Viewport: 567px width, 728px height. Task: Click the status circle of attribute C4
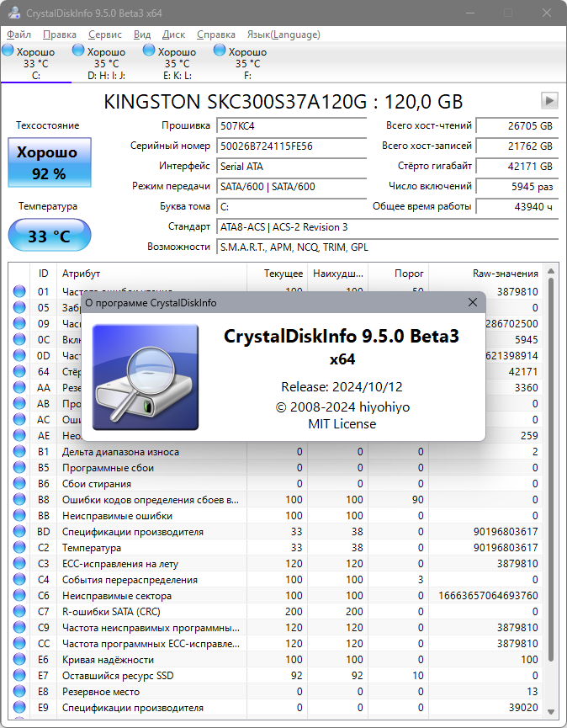click(x=19, y=580)
